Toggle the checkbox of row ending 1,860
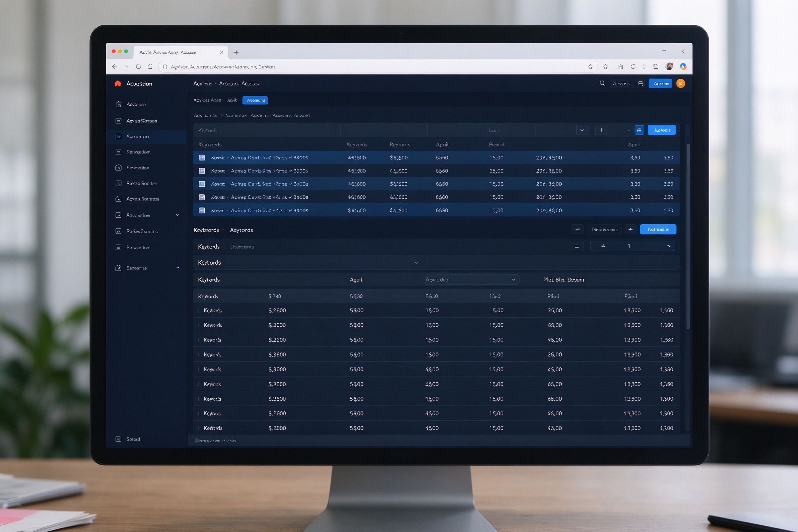 199,354
